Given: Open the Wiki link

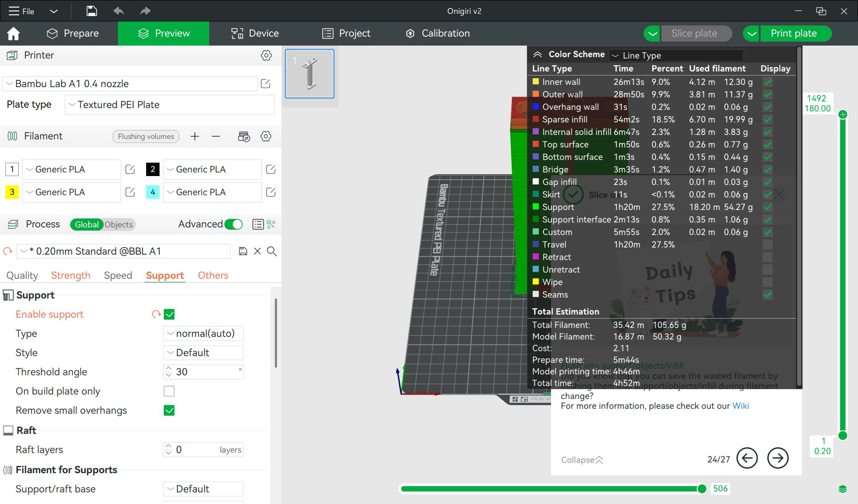Looking at the screenshot, I should [740, 406].
